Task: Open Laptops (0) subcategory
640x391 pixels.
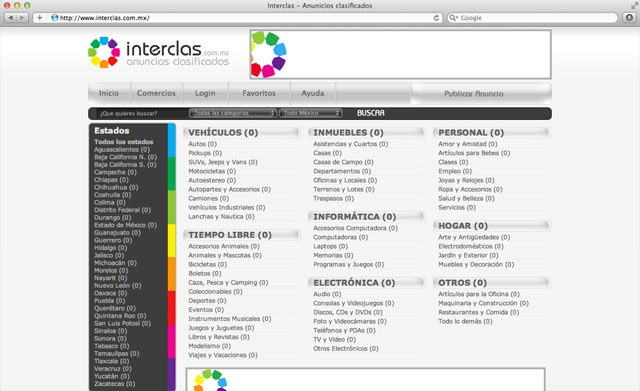Action: [x=330, y=246]
